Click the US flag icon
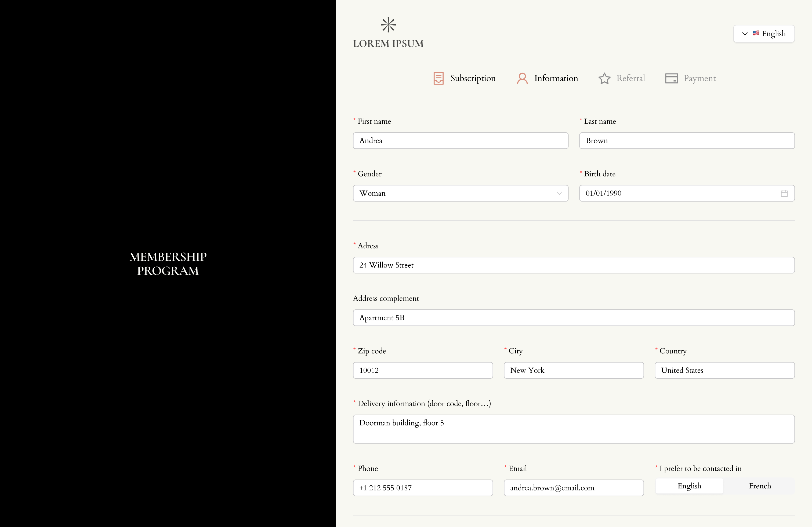812x527 pixels. [756, 33]
